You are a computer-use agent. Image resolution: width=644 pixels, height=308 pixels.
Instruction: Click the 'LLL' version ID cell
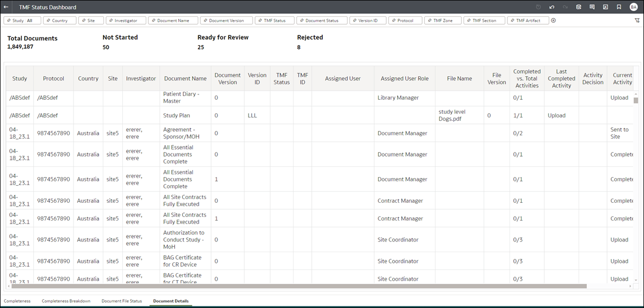point(257,115)
